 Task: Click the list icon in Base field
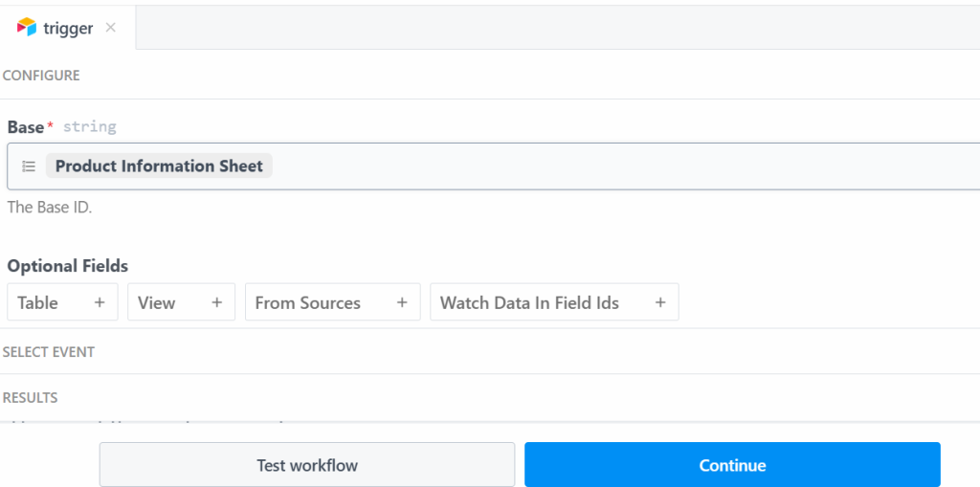tap(29, 166)
